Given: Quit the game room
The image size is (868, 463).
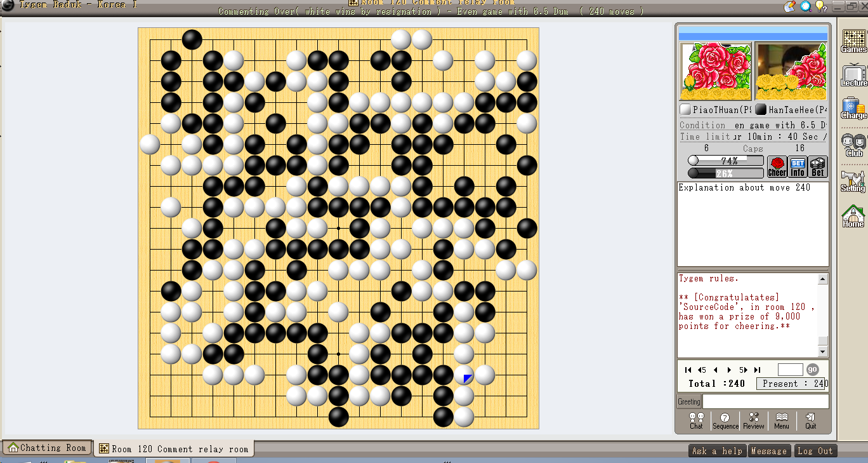Looking at the screenshot, I should 811,421.
